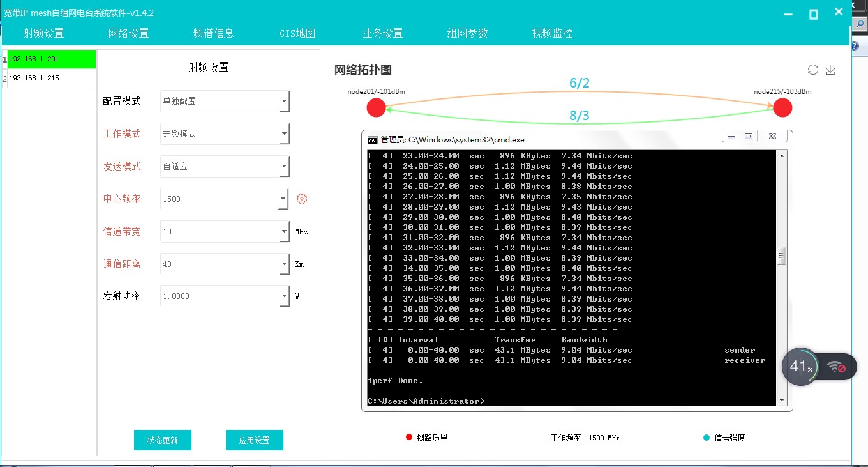
Task: Click the 网络拓扑图 heading
Action: point(363,70)
